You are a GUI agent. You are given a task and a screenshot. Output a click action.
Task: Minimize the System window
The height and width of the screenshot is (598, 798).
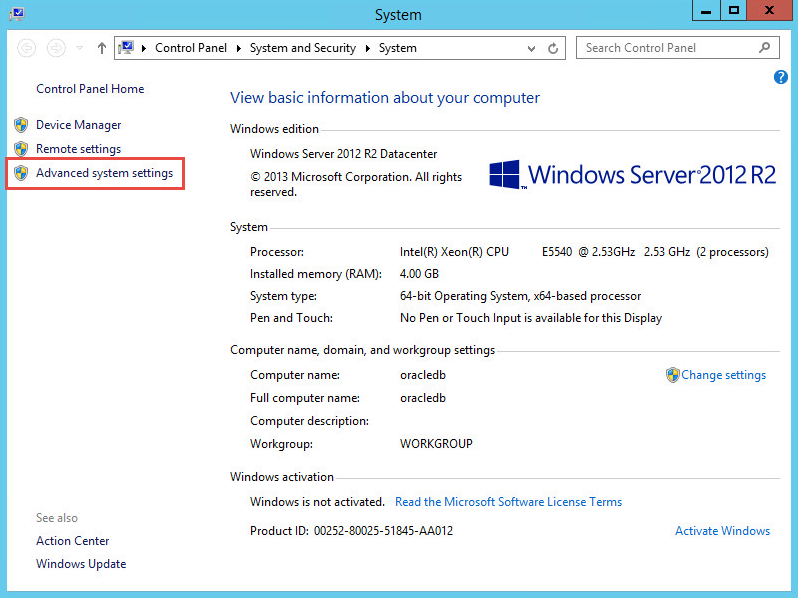[706, 11]
